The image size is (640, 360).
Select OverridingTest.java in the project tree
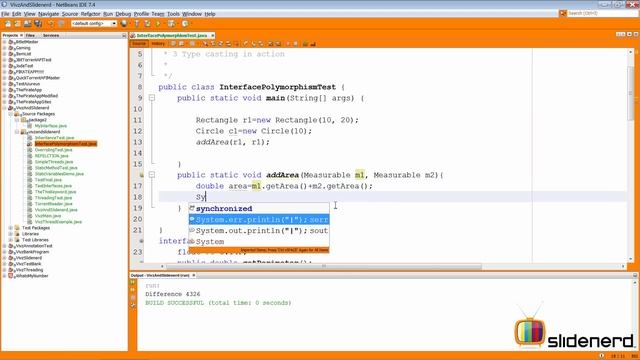(x=53, y=150)
